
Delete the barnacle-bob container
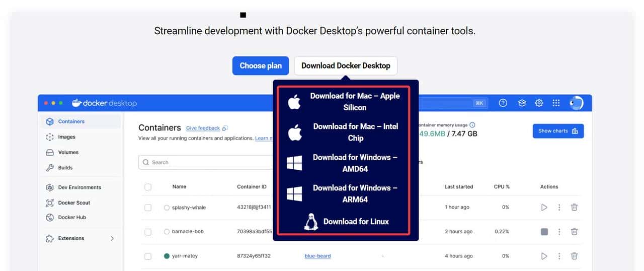pos(574,232)
